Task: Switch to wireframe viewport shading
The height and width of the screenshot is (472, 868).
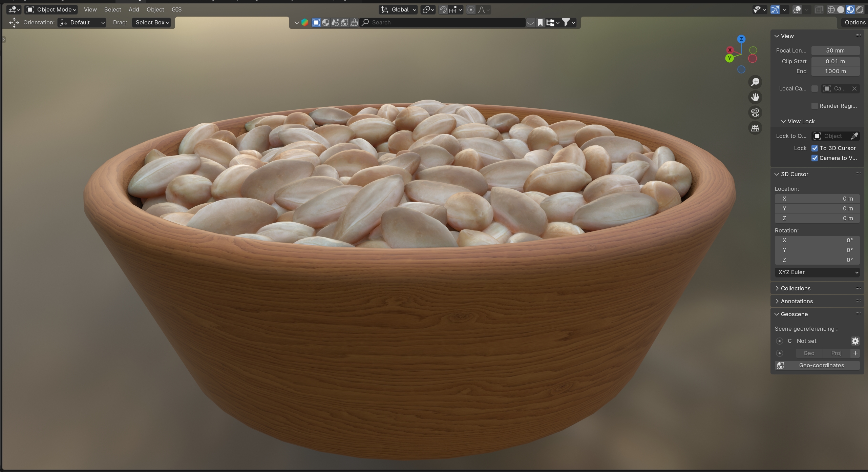Action: tap(831, 10)
